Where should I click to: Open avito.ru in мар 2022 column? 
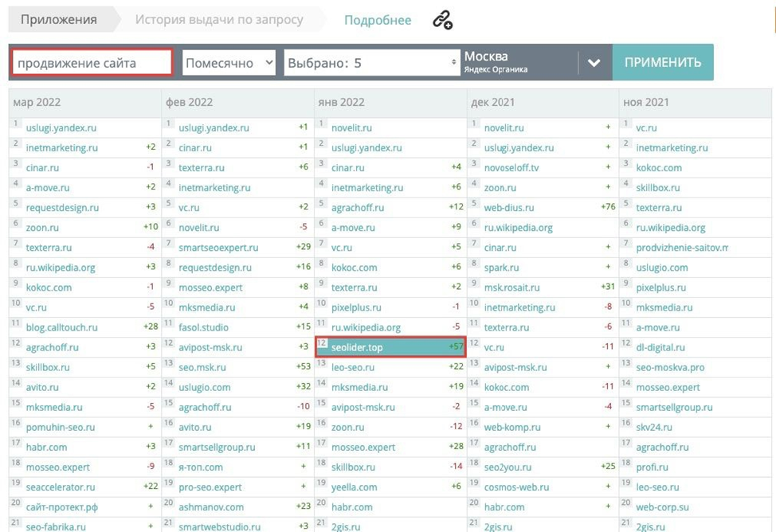42,387
